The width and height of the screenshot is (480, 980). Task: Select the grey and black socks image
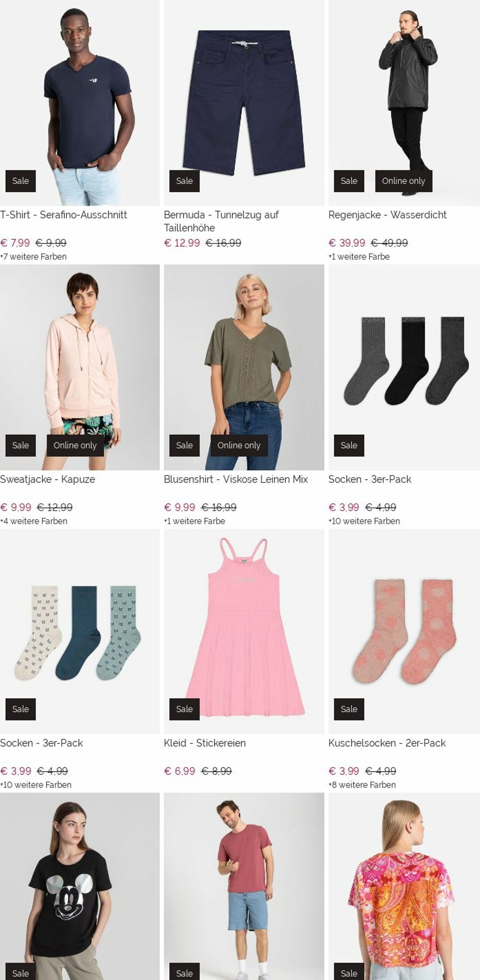pos(403,361)
